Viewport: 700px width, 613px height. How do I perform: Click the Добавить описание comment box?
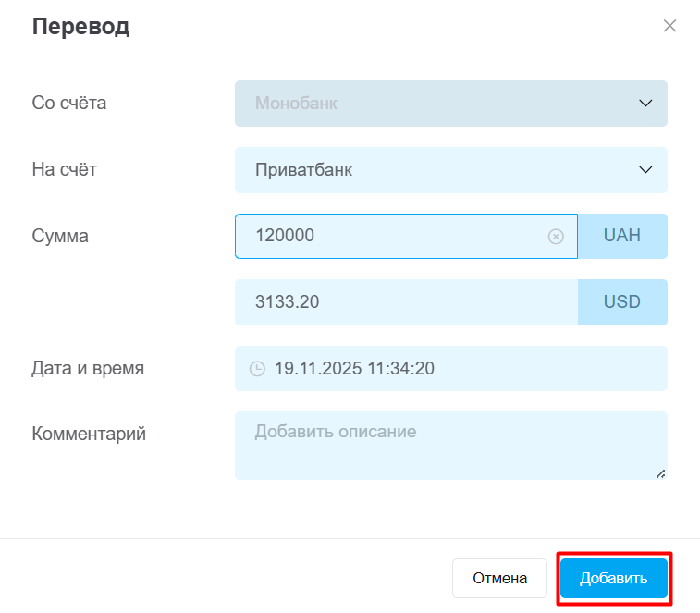[x=444, y=444]
